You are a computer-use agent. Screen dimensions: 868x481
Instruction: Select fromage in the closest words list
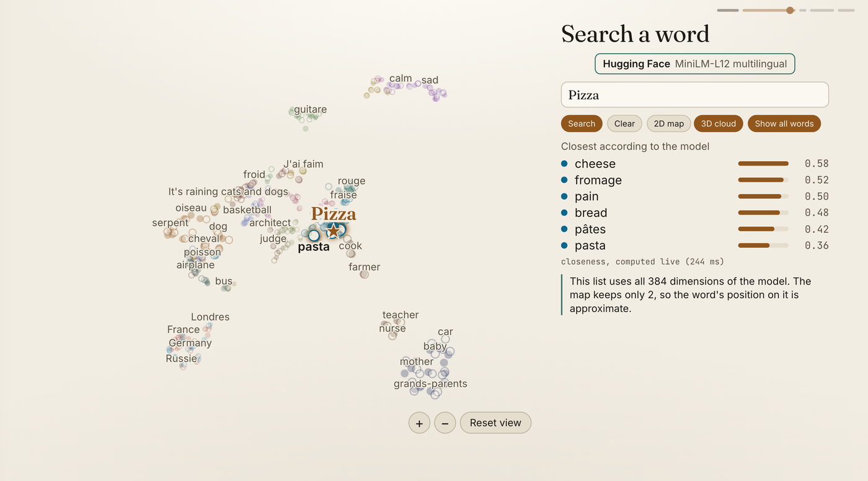click(x=695, y=180)
